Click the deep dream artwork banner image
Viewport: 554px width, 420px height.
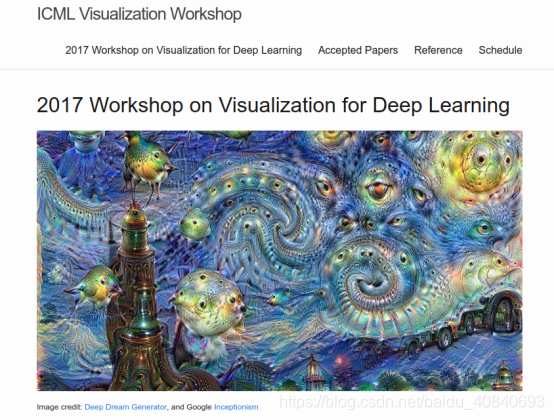click(279, 261)
